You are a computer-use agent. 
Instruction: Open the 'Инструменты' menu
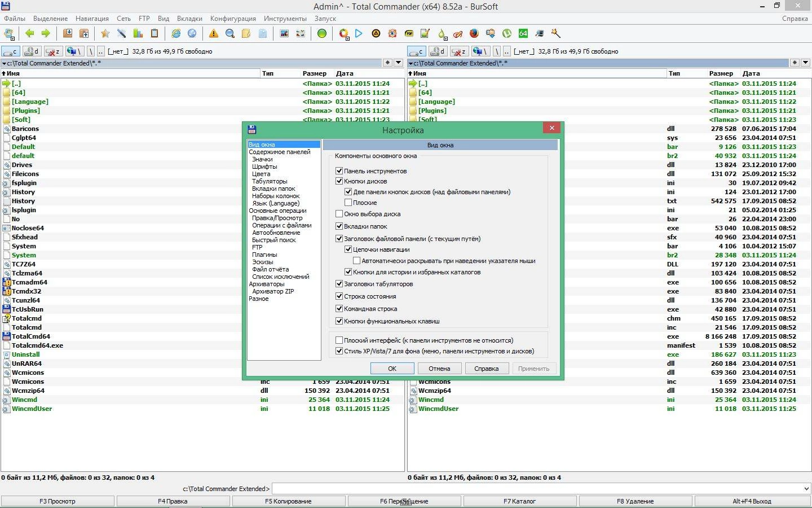pyautogui.click(x=285, y=19)
